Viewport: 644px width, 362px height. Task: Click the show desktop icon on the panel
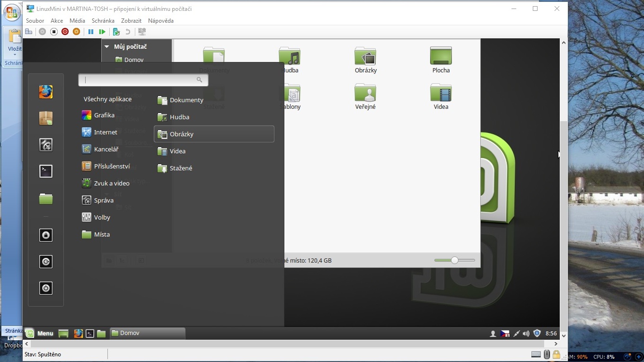pyautogui.click(x=63, y=334)
